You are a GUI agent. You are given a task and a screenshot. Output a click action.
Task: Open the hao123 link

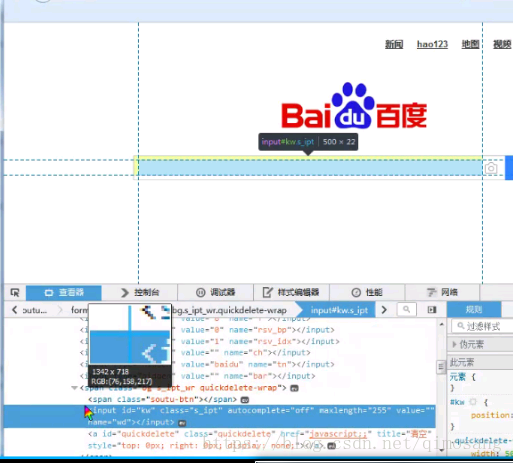pyautogui.click(x=432, y=44)
